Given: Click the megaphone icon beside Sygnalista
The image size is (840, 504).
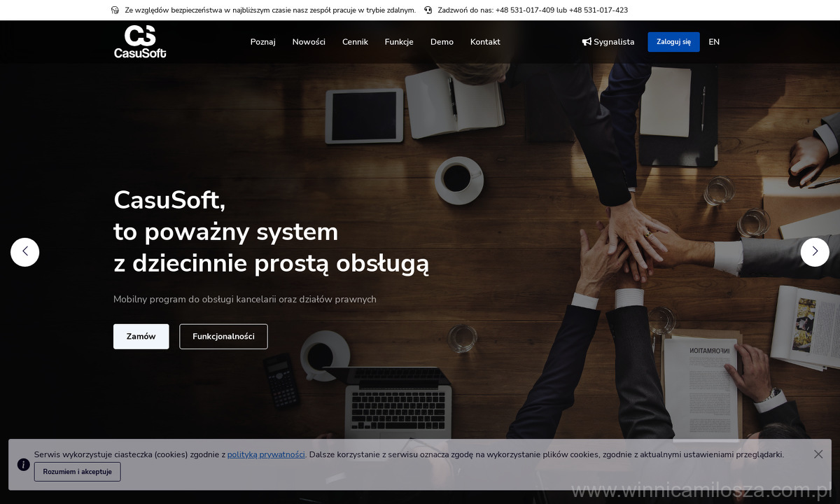Looking at the screenshot, I should (x=587, y=42).
